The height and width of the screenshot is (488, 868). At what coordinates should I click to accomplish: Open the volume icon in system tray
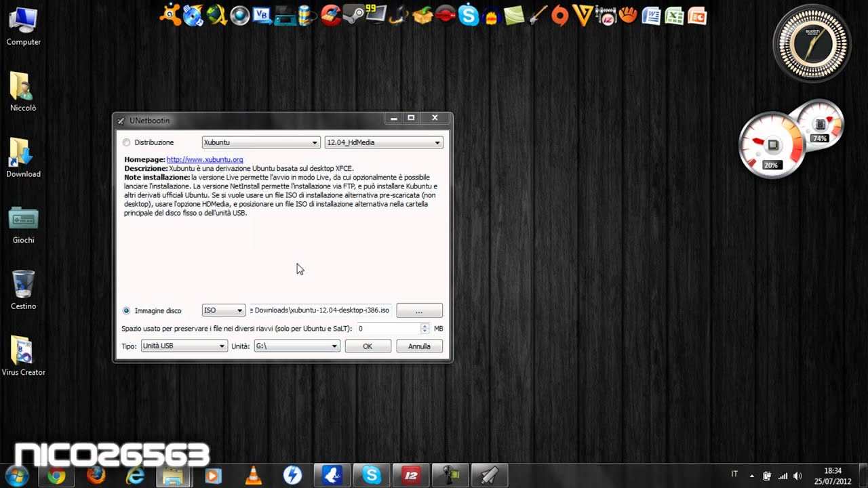[797, 476]
